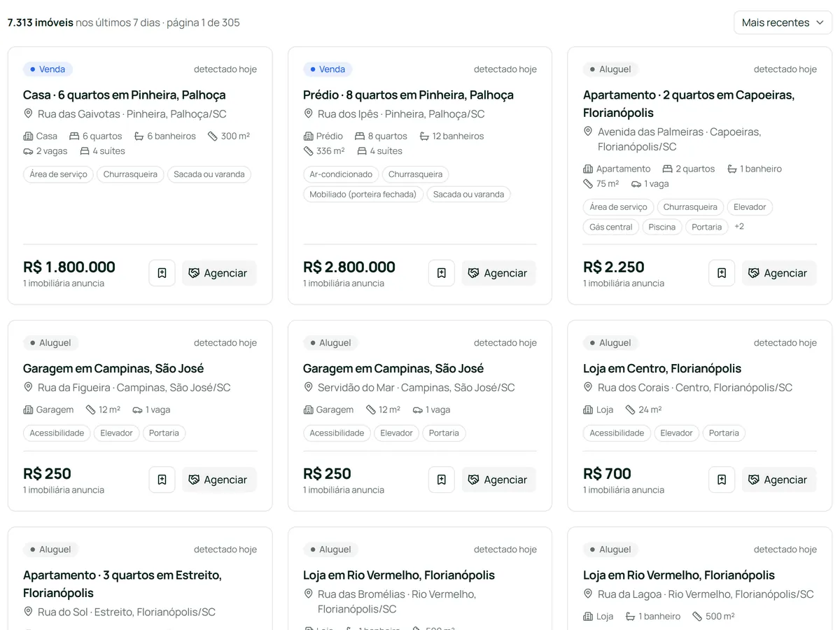
Task: Click the ruler icon beside 75 m²
Action: [x=589, y=184]
